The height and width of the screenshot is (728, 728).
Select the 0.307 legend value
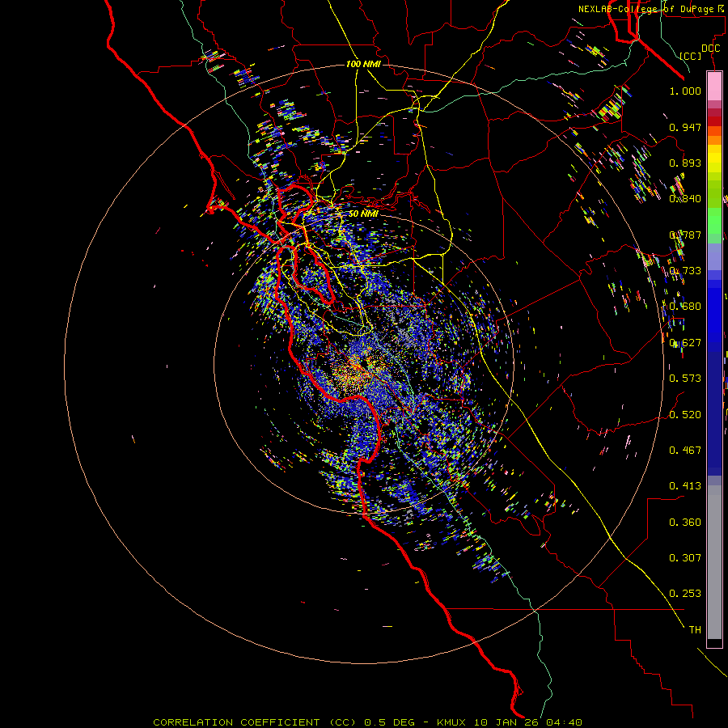click(x=685, y=558)
